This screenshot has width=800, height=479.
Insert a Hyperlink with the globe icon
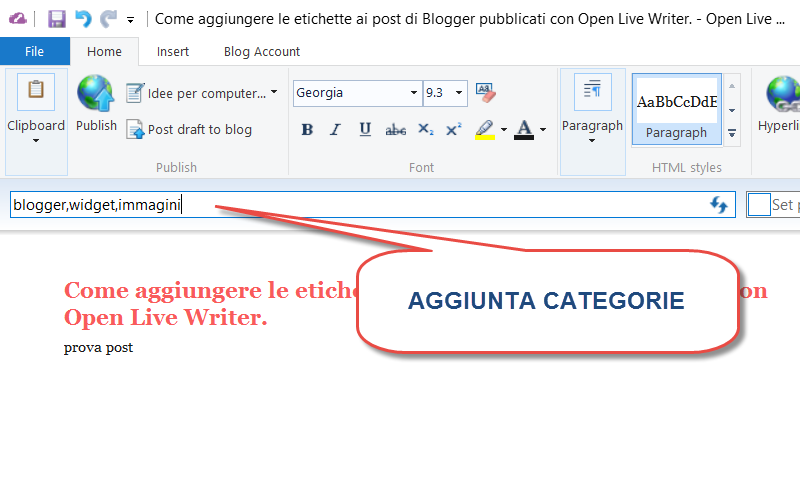pyautogui.click(x=781, y=104)
